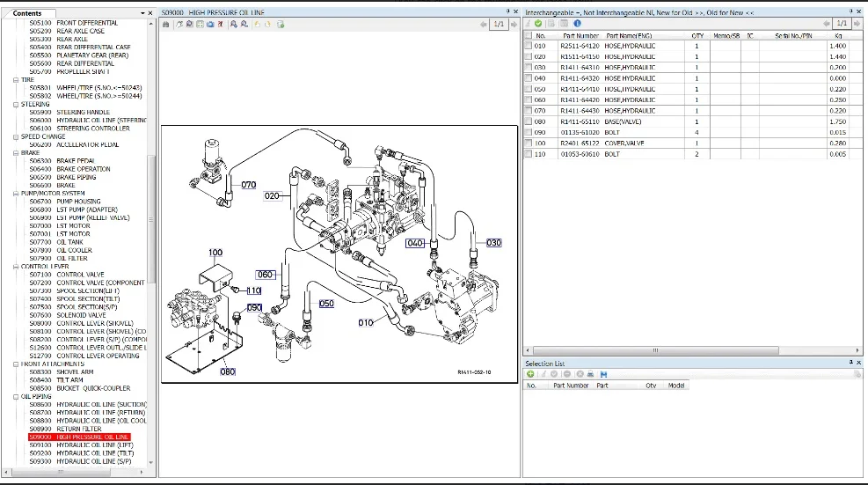The width and height of the screenshot is (868, 485).
Task: Collapse the OIL PIPING tree group
Action: [16, 396]
